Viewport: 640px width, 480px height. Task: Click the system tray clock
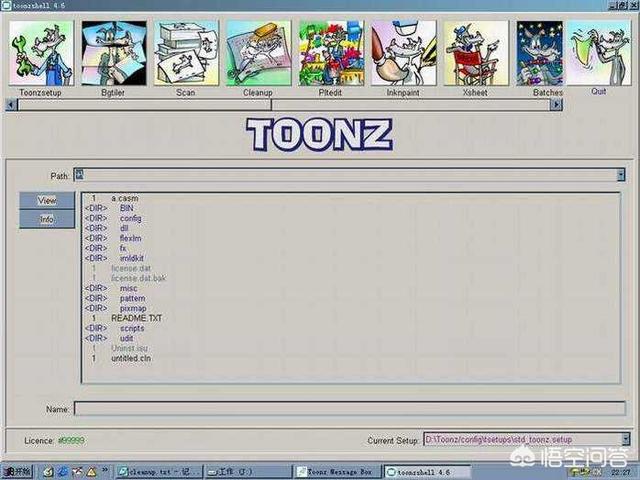pyautogui.click(x=620, y=472)
